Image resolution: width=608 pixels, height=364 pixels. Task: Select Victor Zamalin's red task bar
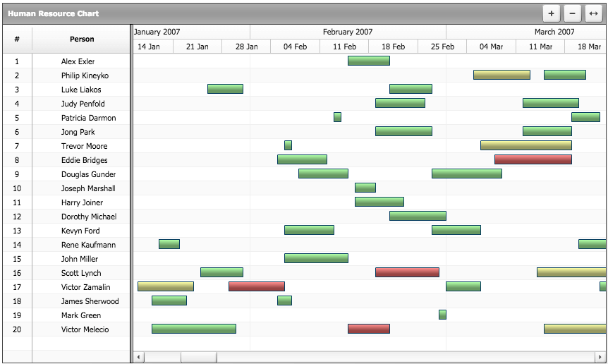257,286
